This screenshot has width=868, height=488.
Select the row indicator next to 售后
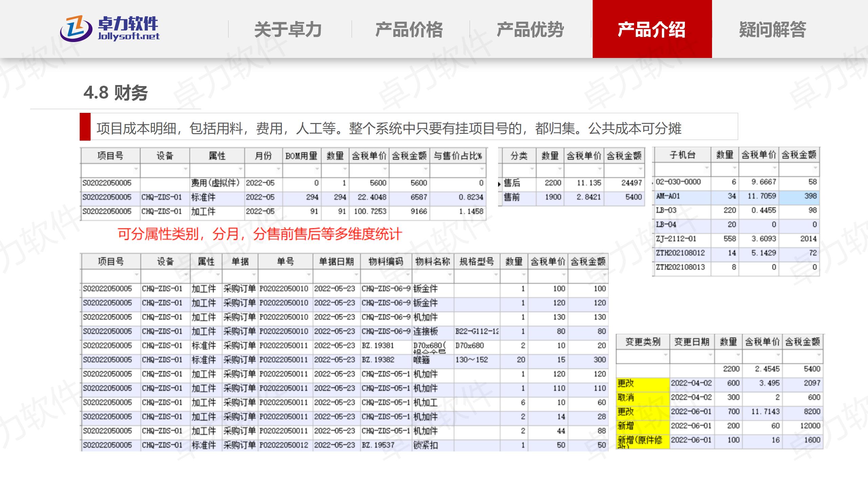click(x=500, y=184)
